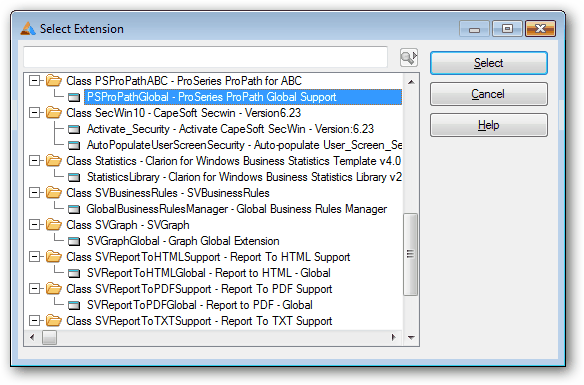
Task: Select Activate_Security - Activate CapeSoft SecWin row
Action: pyautogui.click(x=230, y=129)
